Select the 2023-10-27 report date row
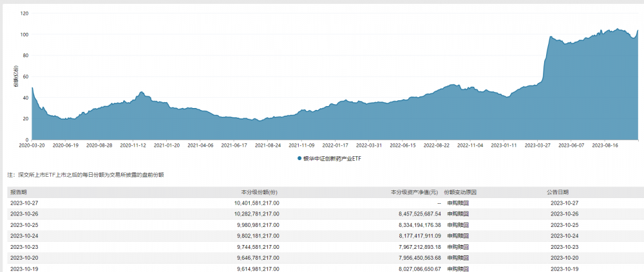The width and height of the screenshot is (644, 272). (24, 203)
